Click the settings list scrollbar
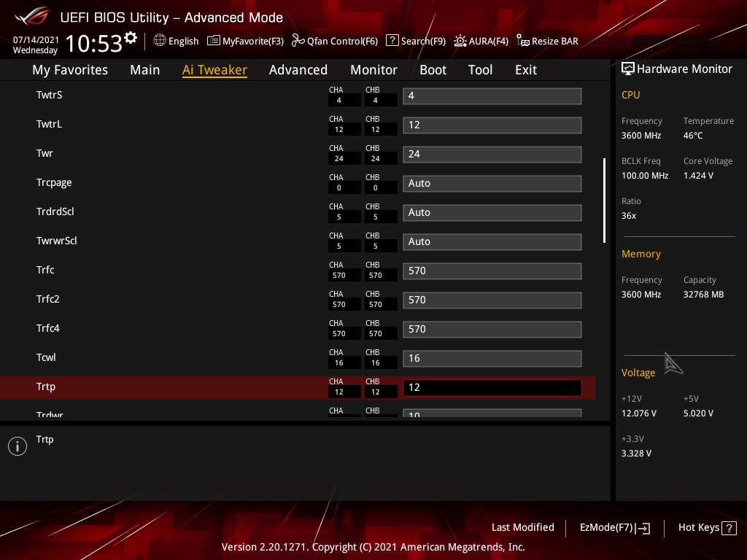 [x=604, y=201]
